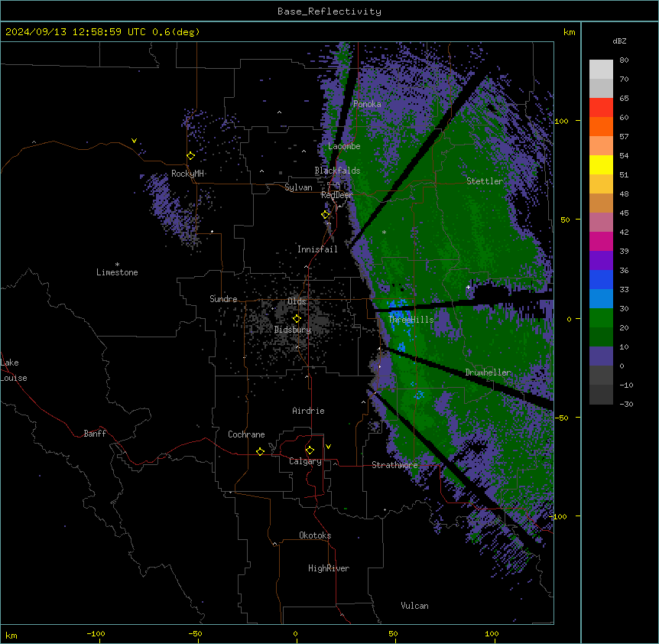Click the Innisfail city label
The height and width of the screenshot is (644, 659).
(317, 249)
